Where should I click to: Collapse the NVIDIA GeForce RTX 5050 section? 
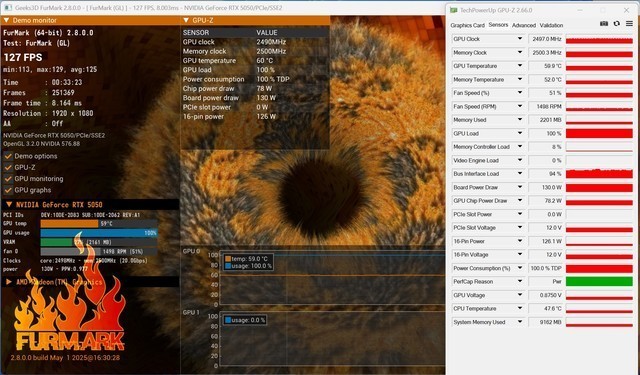click(9, 204)
